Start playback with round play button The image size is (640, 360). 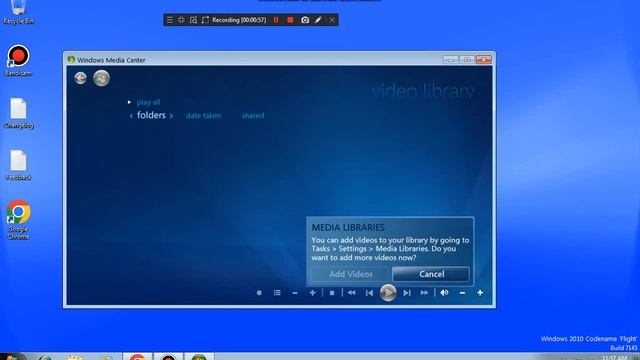pos(388,293)
